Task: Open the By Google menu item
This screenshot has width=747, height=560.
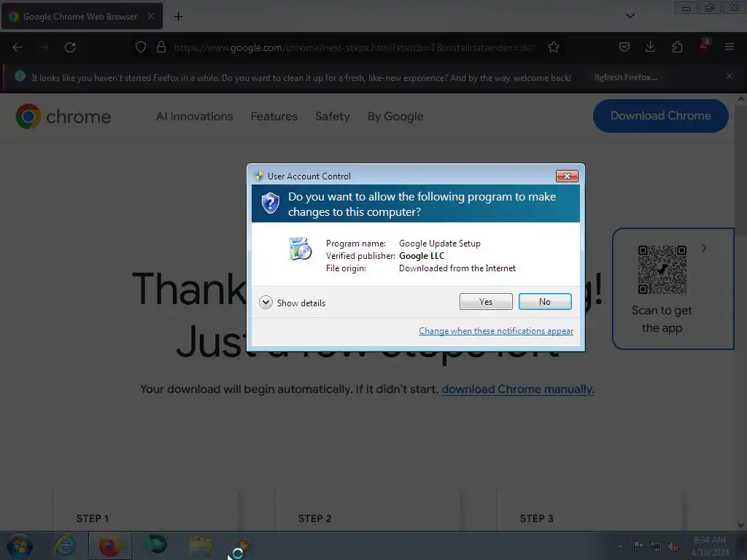Action: [x=395, y=117]
